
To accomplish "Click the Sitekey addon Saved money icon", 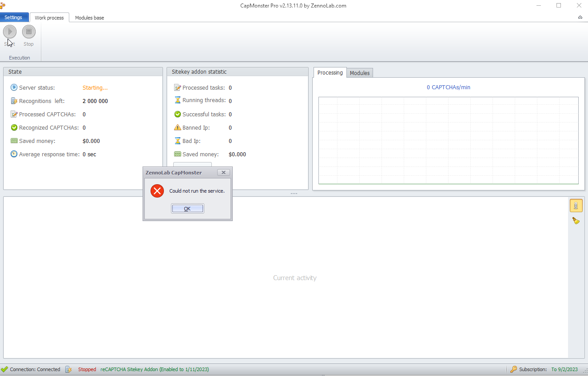I will coord(178,154).
